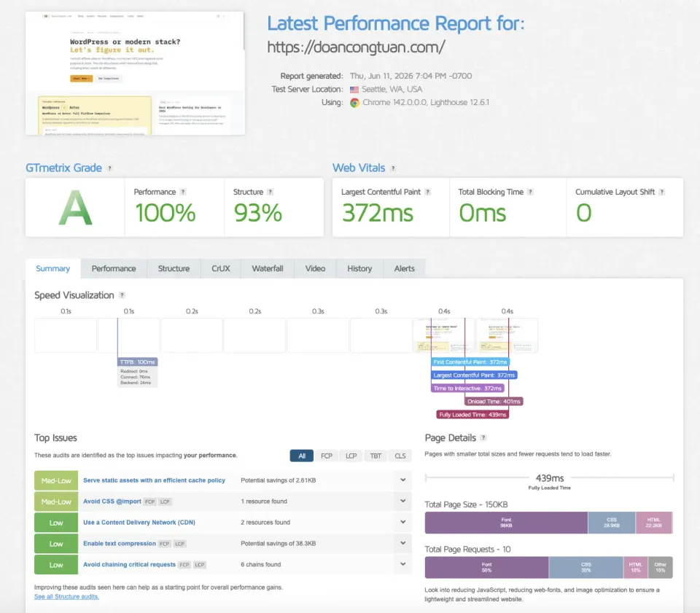The width and height of the screenshot is (700, 613).
Task: Click the CSS 30% requests segment
Action: point(586,568)
